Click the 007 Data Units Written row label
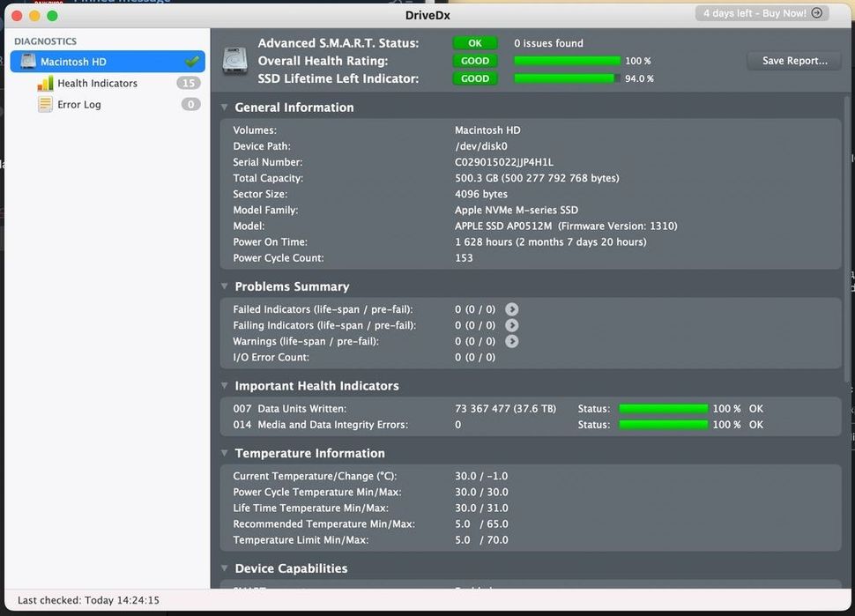Image resolution: width=855 pixels, height=616 pixels. (289, 409)
